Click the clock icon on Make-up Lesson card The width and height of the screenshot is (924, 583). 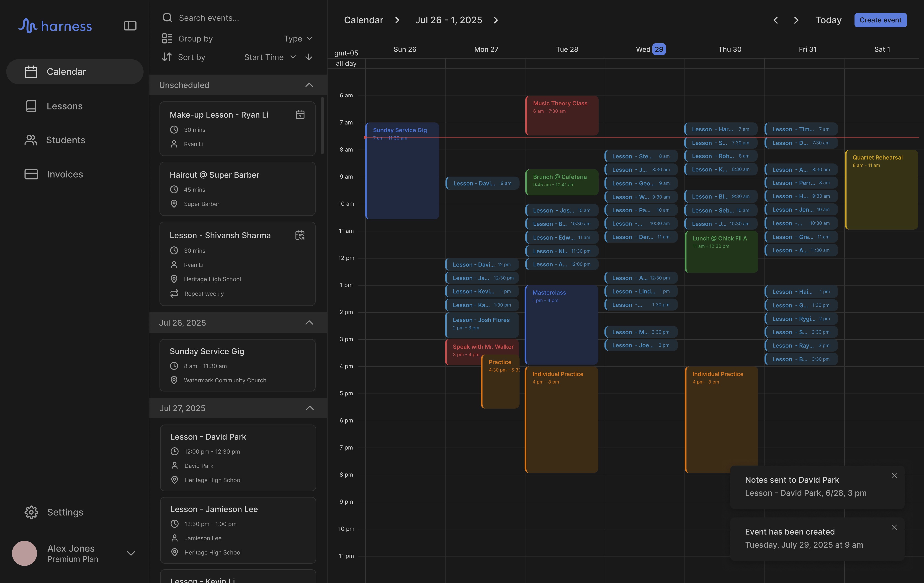(x=174, y=130)
